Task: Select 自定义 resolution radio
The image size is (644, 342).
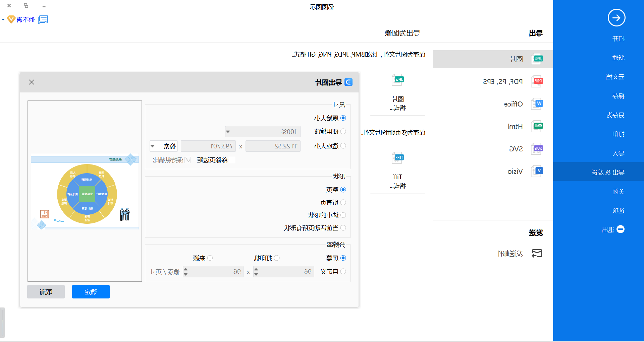Action: (x=343, y=271)
